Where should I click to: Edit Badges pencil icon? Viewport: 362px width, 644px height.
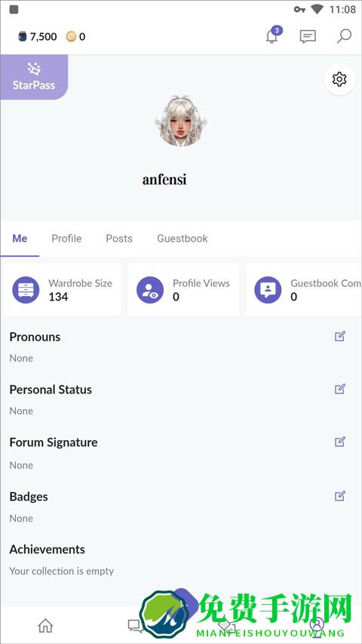(x=340, y=496)
